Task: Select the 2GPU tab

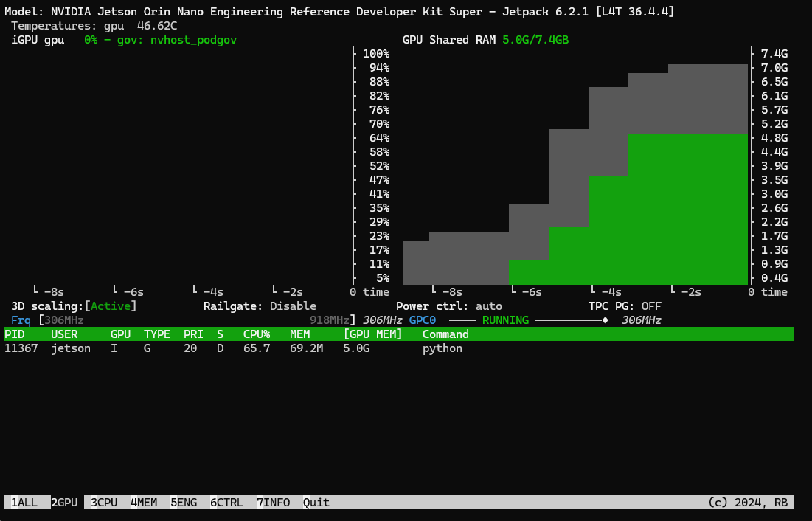Action: coord(64,503)
